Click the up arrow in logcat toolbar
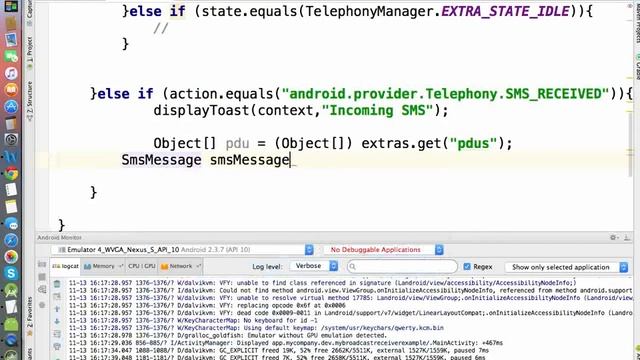This screenshot has width=640, height=360. tap(57, 309)
